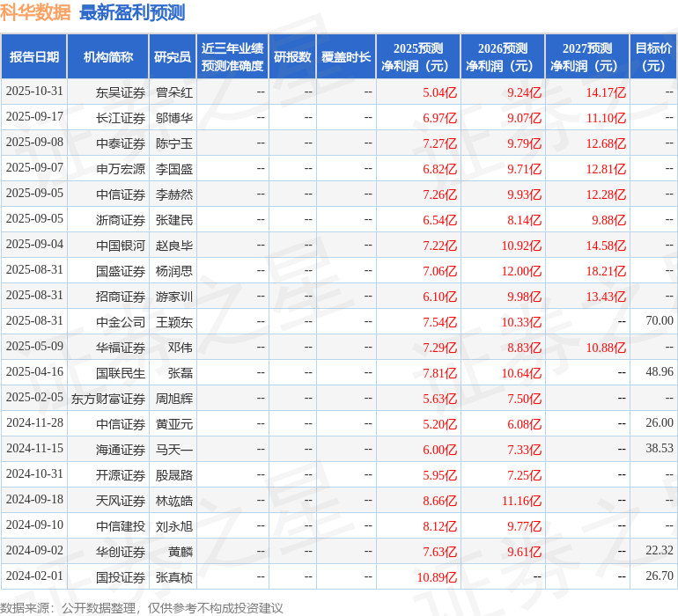Select the 10.89亿 forecast in 国投证券 row
Image resolution: width=678 pixels, height=616 pixels.
(437, 576)
